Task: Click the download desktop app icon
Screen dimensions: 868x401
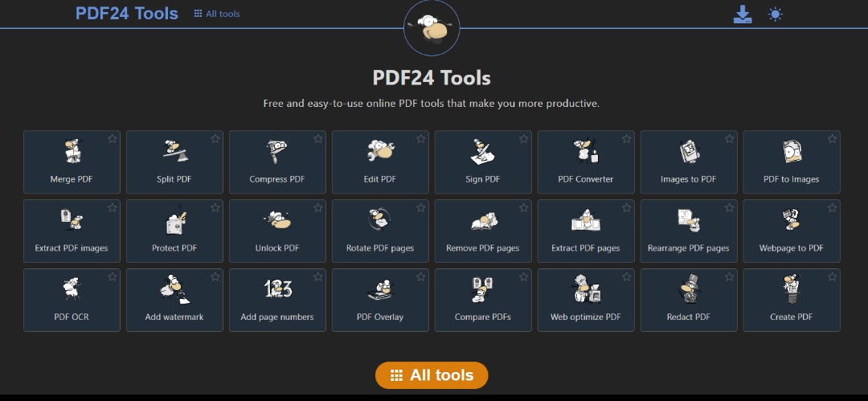Action: tap(743, 14)
